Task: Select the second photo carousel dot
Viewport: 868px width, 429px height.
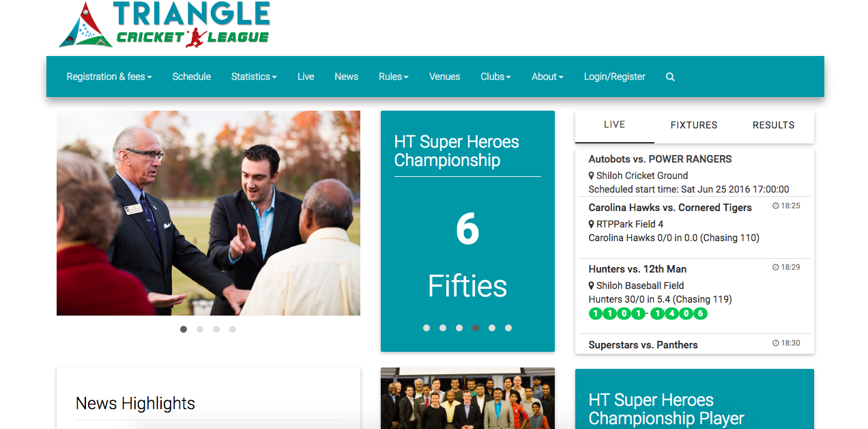Action: [x=200, y=329]
